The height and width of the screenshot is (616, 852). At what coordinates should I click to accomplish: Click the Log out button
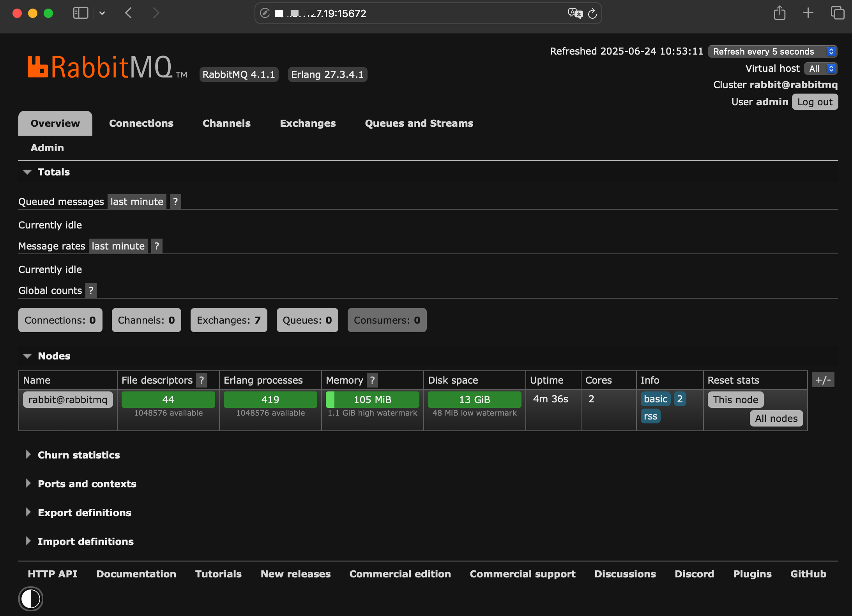click(x=815, y=102)
